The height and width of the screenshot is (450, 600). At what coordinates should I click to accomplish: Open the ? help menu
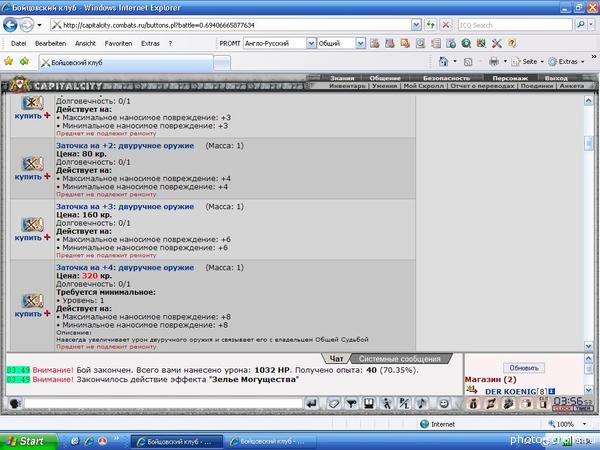coord(170,44)
